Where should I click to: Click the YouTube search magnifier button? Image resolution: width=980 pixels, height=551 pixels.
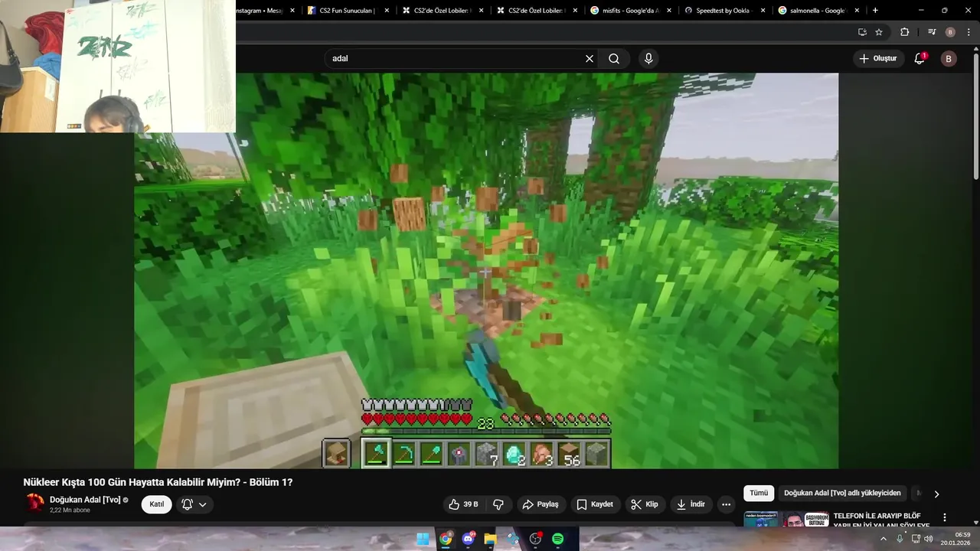tap(614, 58)
